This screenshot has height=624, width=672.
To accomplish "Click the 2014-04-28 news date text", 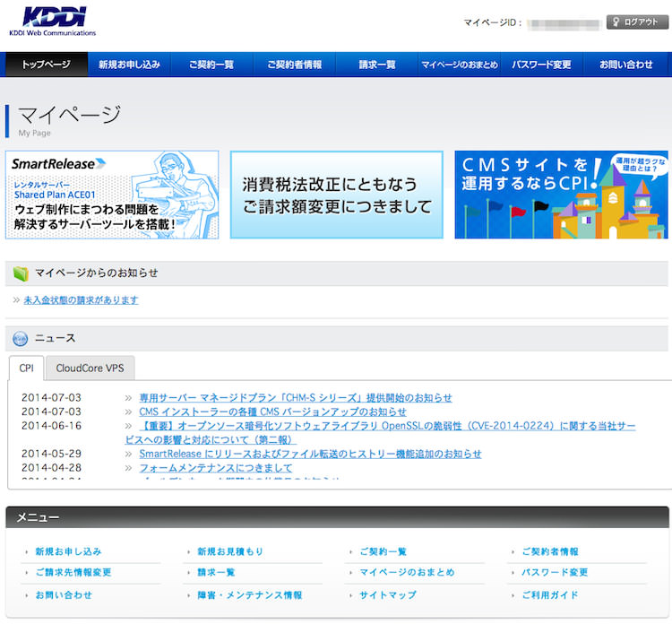I will click(x=51, y=468).
